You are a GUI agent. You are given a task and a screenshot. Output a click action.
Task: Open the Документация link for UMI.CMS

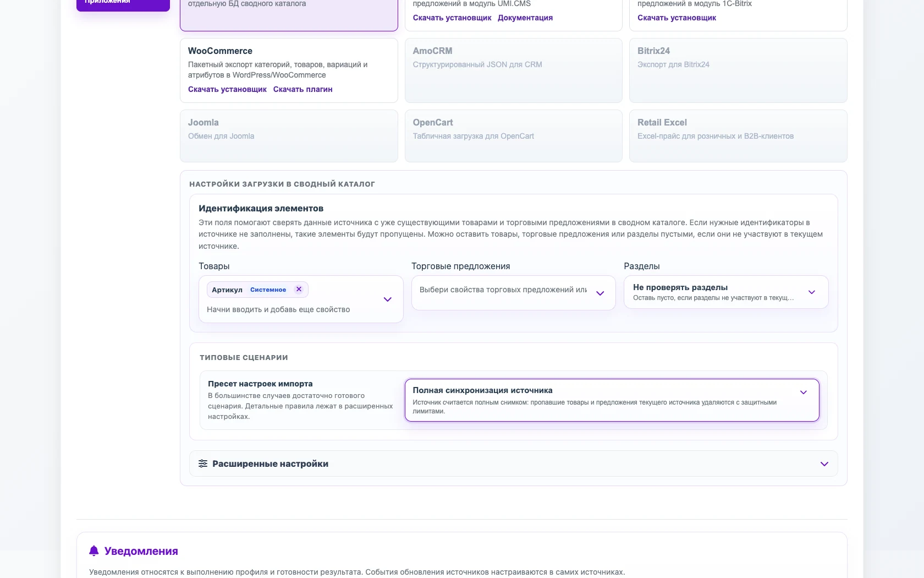525,18
